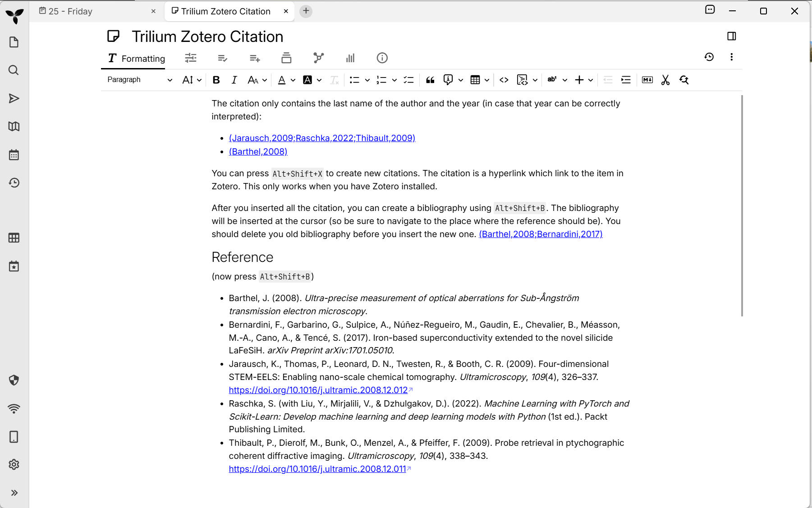Open the doi link ending 2008.12.012
This screenshot has width=812, height=508.
(x=318, y=390)
